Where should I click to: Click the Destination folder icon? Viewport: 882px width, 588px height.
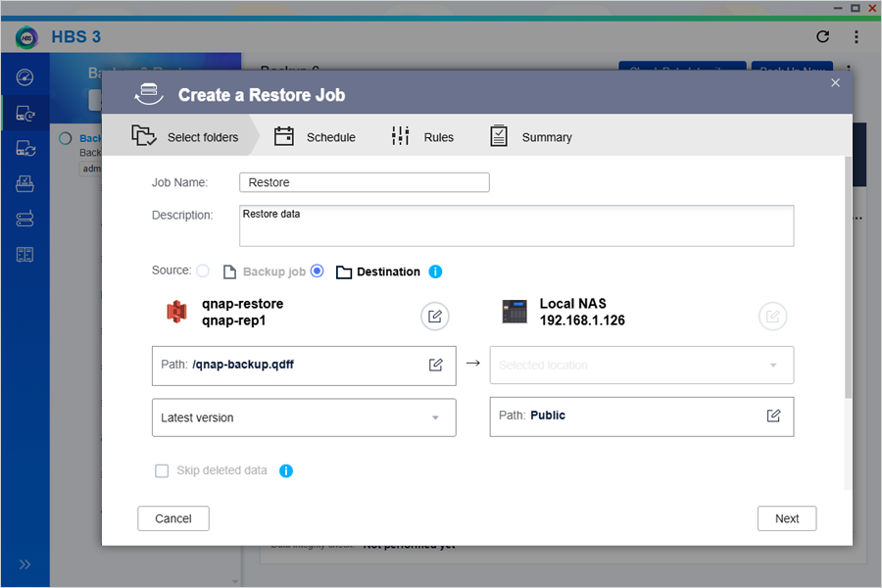tap(344, 272)
